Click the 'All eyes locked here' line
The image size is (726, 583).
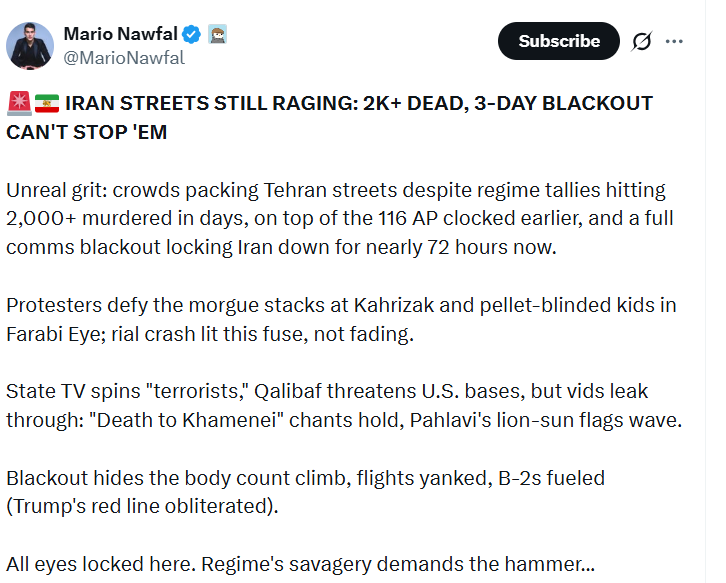300,565
